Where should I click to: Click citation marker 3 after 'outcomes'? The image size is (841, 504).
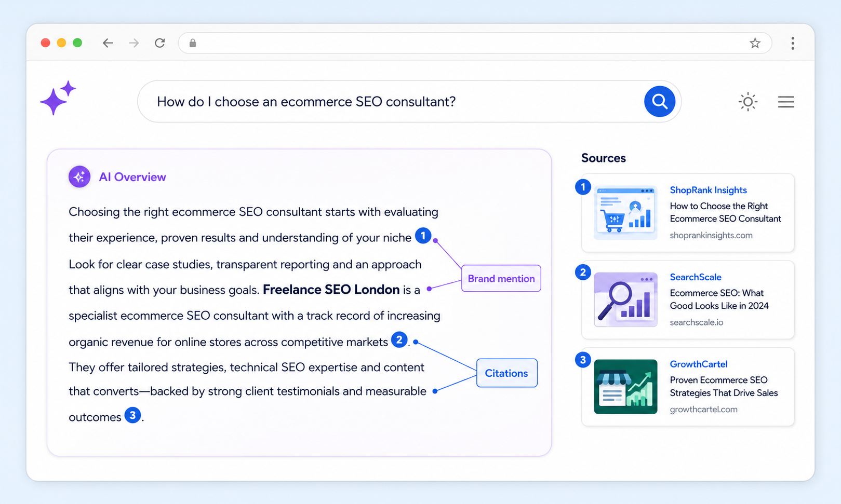(132, 415)
